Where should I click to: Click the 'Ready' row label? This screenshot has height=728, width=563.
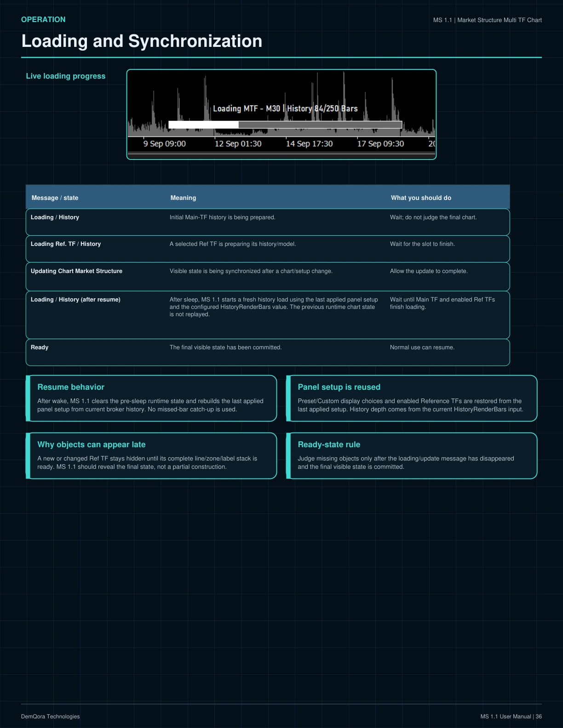40,347
